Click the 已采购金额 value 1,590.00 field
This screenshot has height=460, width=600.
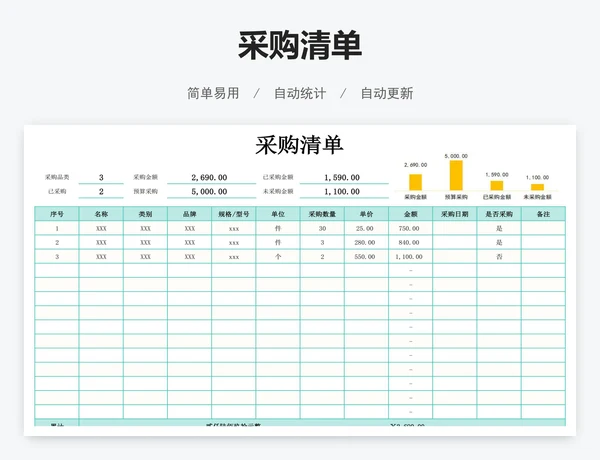(x=344, y=178)
